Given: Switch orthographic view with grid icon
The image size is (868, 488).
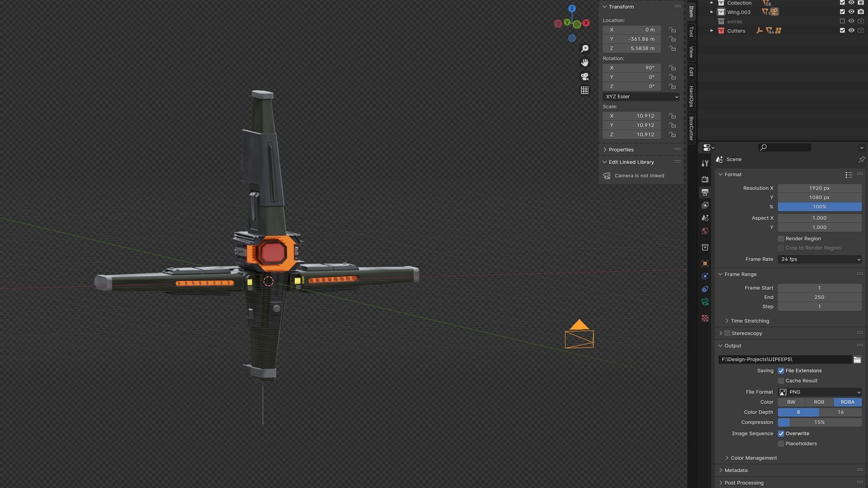Looking at the screenshot, I should pyautogui.click(x=585, y=90).
